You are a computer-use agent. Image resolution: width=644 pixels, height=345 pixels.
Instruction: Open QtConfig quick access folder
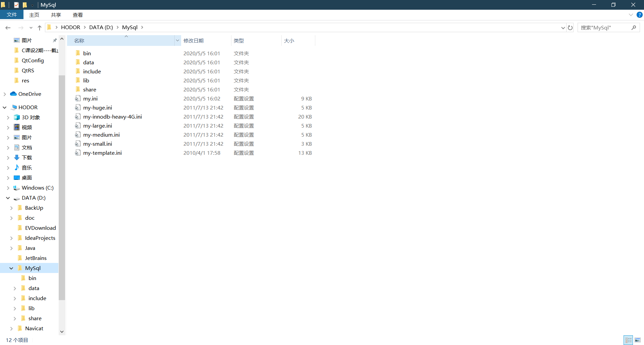(33, 60)
